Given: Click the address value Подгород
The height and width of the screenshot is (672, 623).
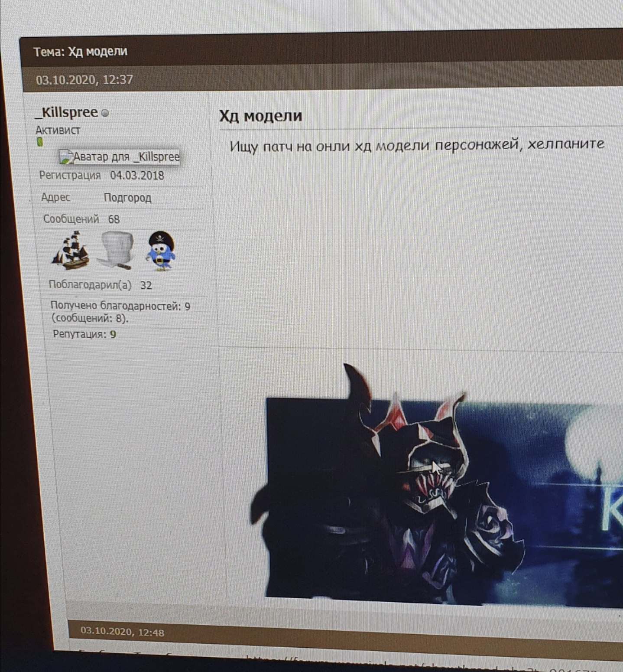Looking at the screenshot, I should [x=127, y=198].
